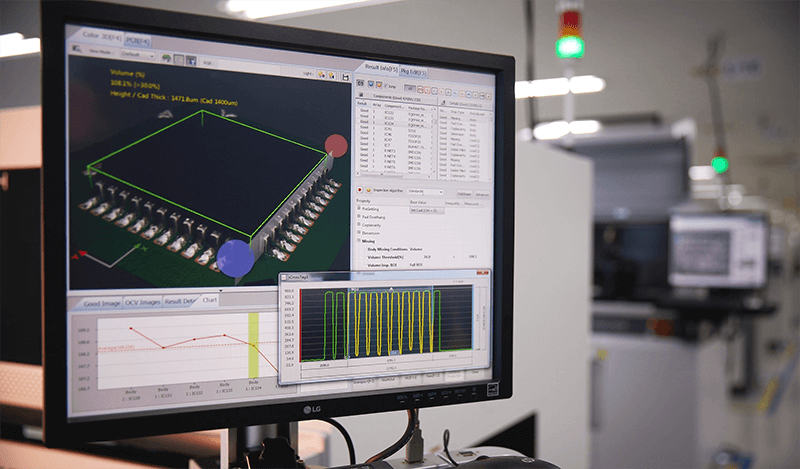
Task: Switch to the Chart tab
Action: tap(209, 299)
